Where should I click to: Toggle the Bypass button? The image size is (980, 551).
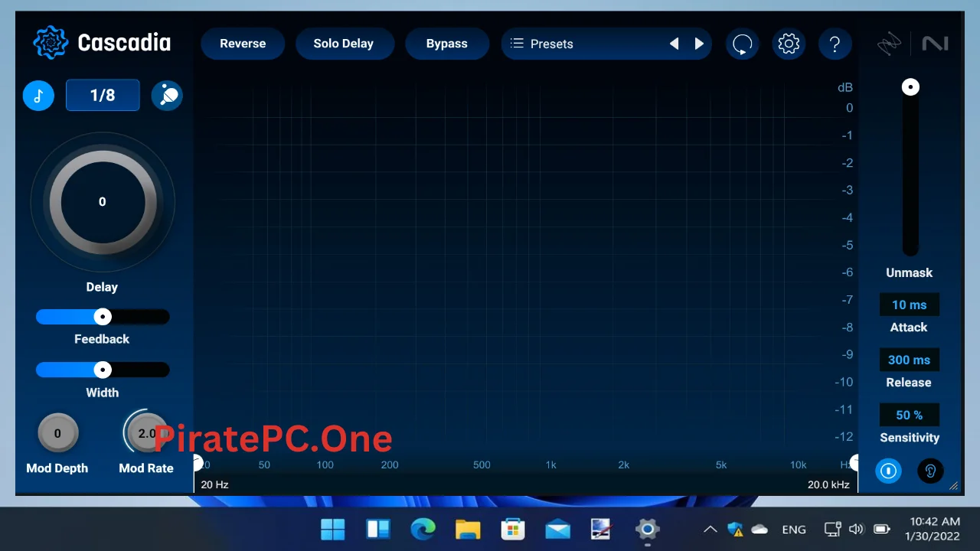point(447,44)
